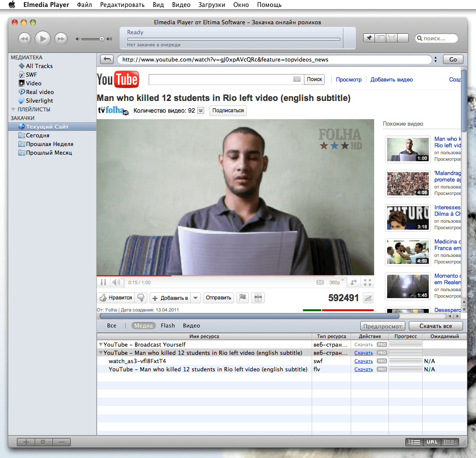Click the thumbs-down dislike icon
This screenshot has height=458, width=476.
(x=141, y=298)
